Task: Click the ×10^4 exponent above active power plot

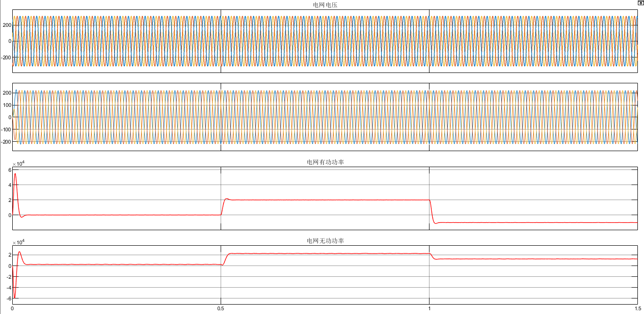Action: tap(18, 163)
